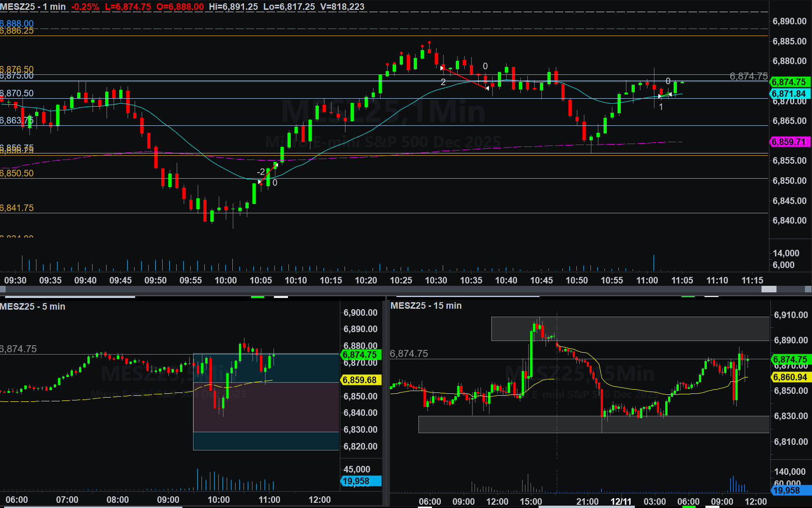Click the 10:00 label on 1-min time axis

(226, 280)
